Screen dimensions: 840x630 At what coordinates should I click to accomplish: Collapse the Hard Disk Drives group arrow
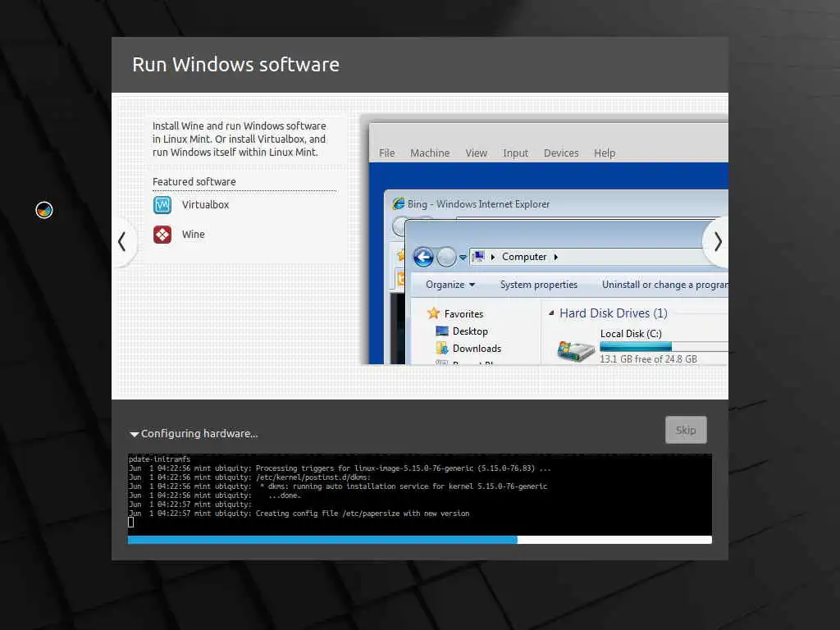(550, 313)
